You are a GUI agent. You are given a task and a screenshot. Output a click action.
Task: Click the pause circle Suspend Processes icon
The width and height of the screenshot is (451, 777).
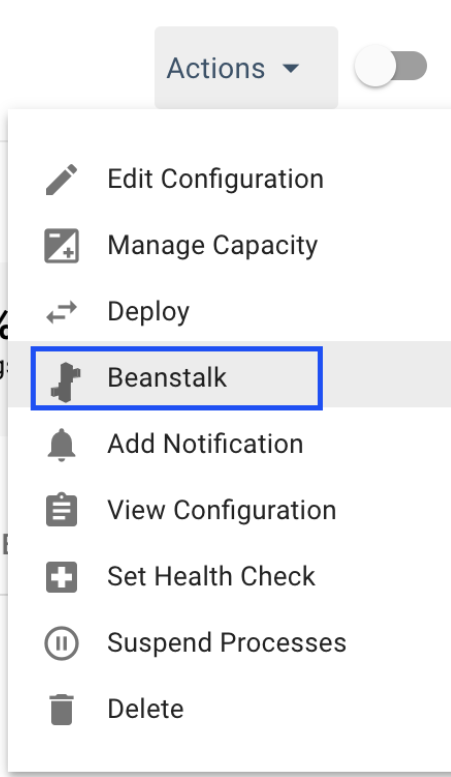click(x=61, y=643)
